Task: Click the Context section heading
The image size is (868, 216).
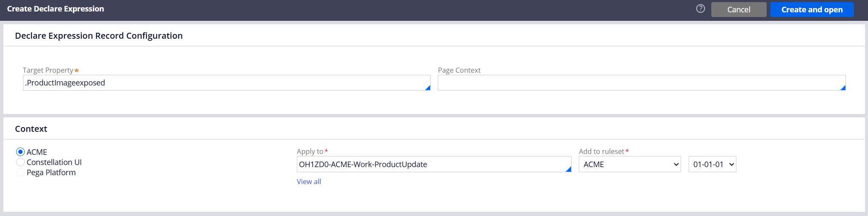Action: point(31,129)
